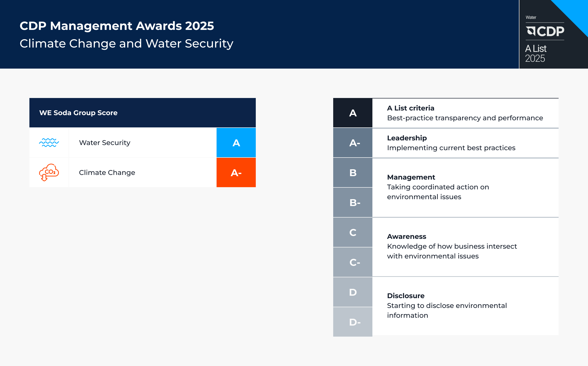Click the A List criteria heading

411,108
